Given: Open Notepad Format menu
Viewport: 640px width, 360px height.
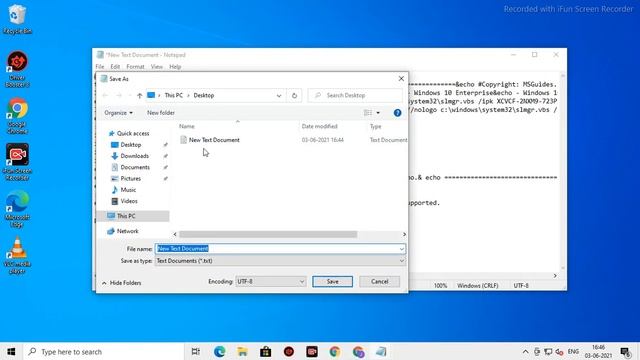Looking at the screenshot, I should coord(135,67).
